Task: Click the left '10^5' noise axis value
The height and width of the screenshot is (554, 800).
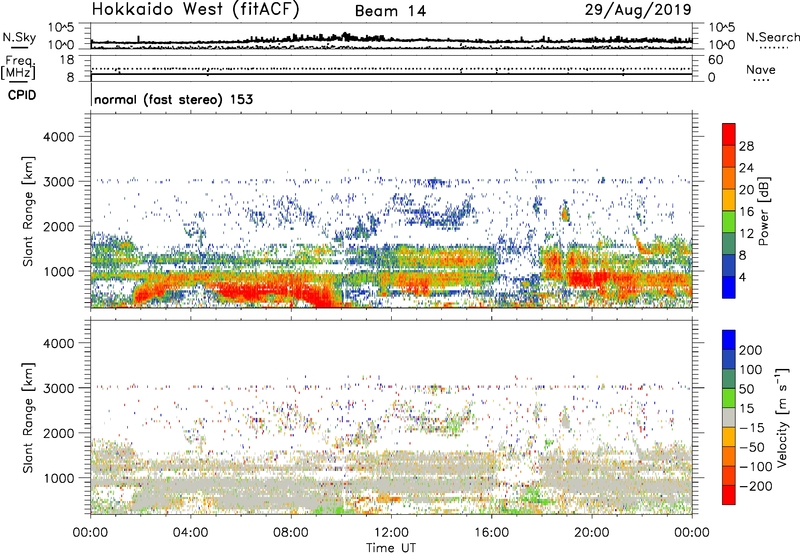Action: (x=61, y=28)
